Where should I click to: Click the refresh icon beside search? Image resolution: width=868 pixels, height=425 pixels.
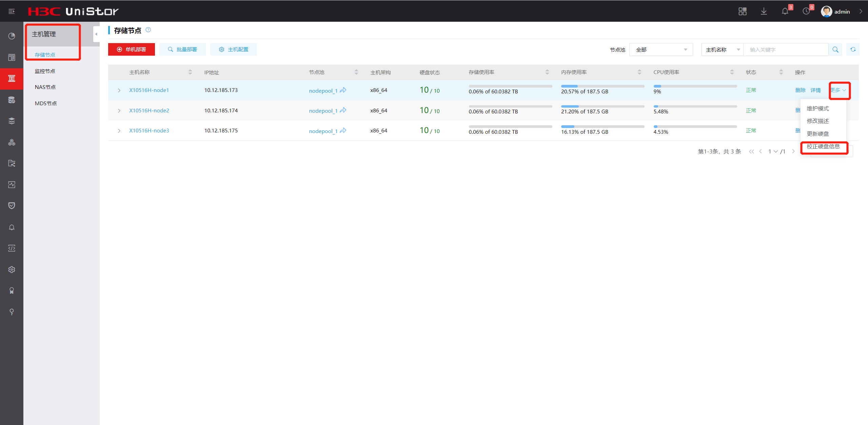pyautogui.click(x=853, y=50)
